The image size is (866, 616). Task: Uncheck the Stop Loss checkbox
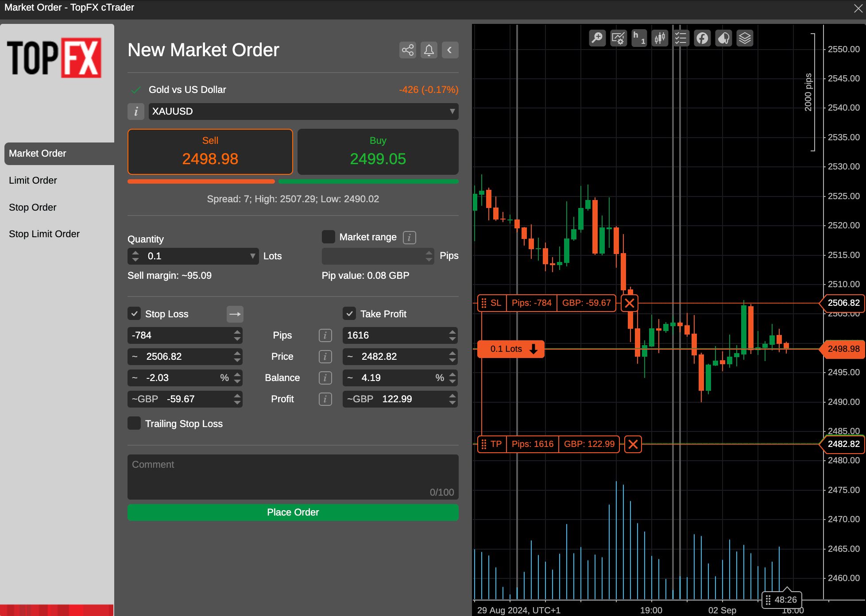click(134, 314)
